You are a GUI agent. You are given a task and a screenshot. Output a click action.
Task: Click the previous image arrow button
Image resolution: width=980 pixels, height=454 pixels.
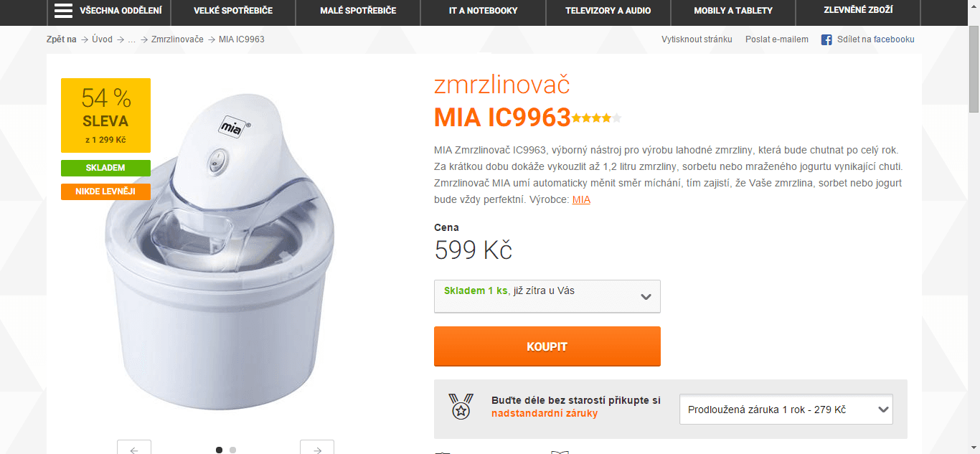[x=134, y=448]
